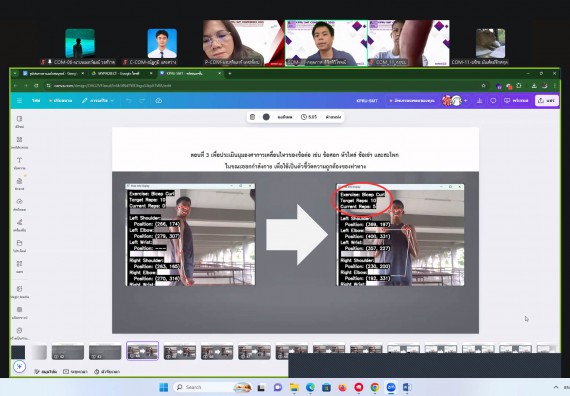Viewport: 570px width, 396px height.
Task: Open Microsoft Word from the taskbar
Action: pos(407,387)
